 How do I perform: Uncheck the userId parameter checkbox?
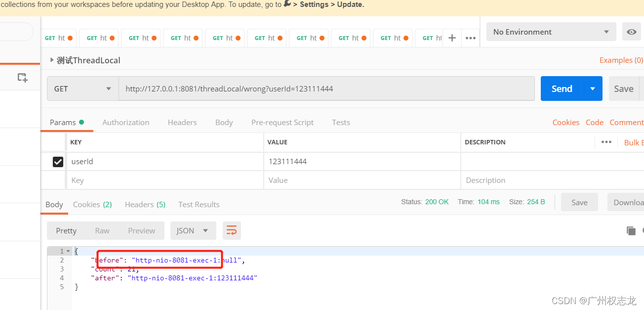58,161
